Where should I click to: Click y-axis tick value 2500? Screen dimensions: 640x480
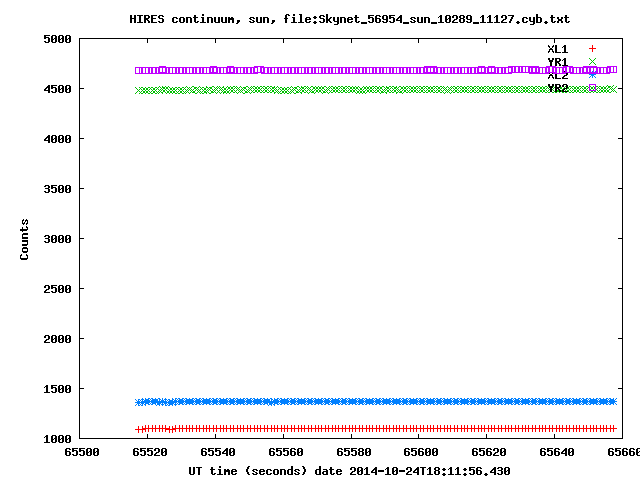pyautogui.click(x=57, y=289)
